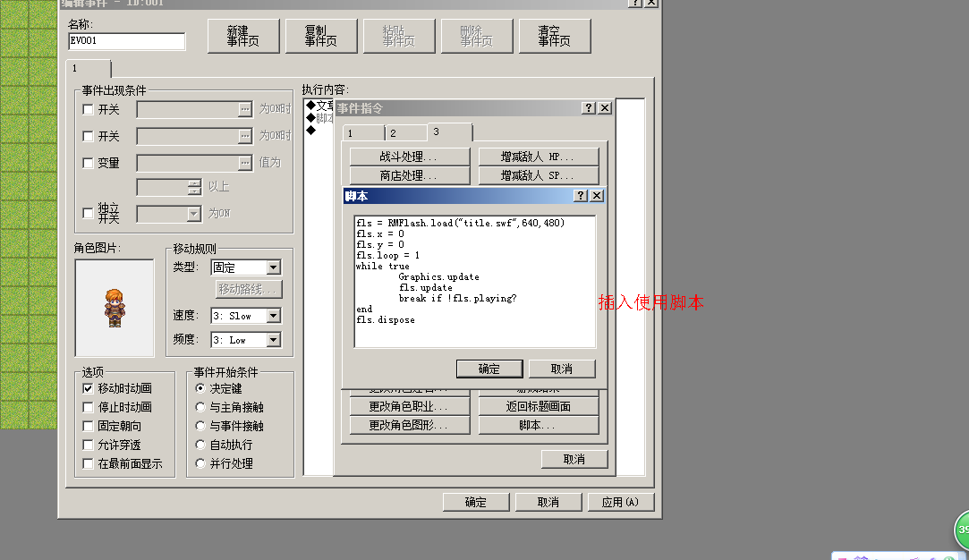
Task: Click the help icon of the 脚本 dialog
Action: tap(581, 196)
